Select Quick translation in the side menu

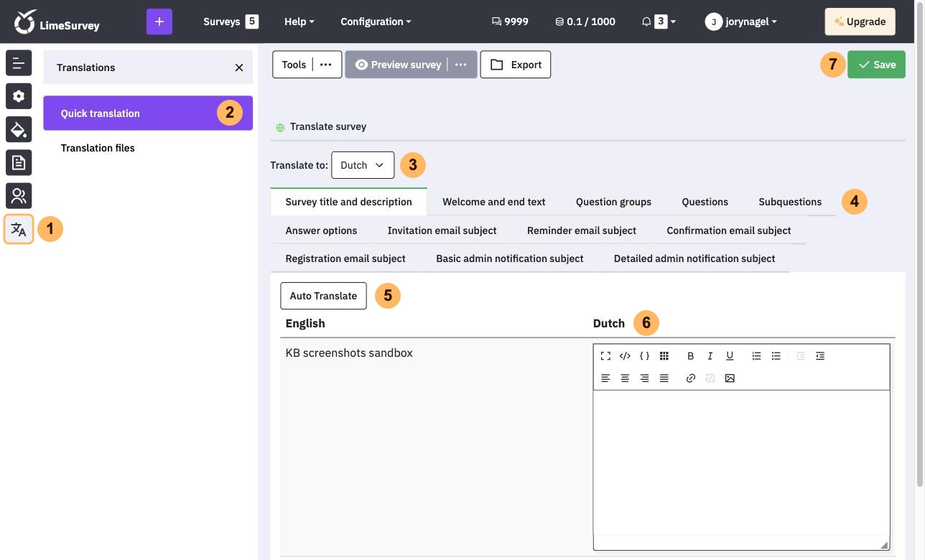(x=148, y=113)
